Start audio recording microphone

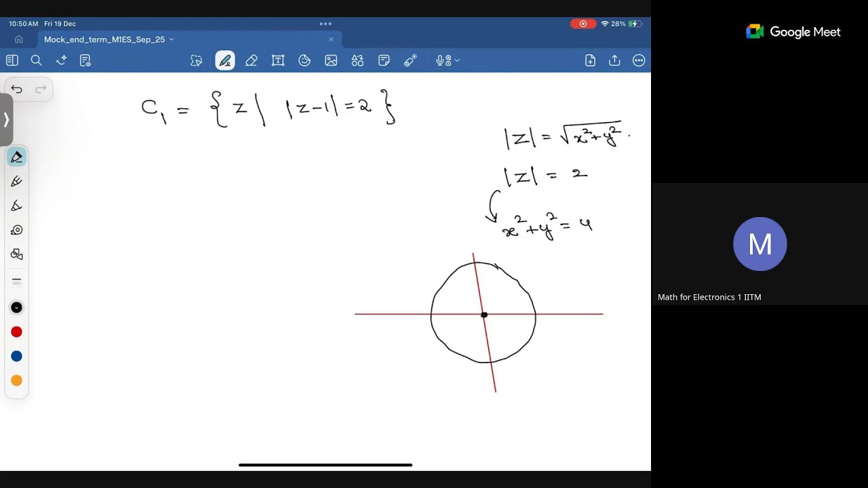(442, 60)
